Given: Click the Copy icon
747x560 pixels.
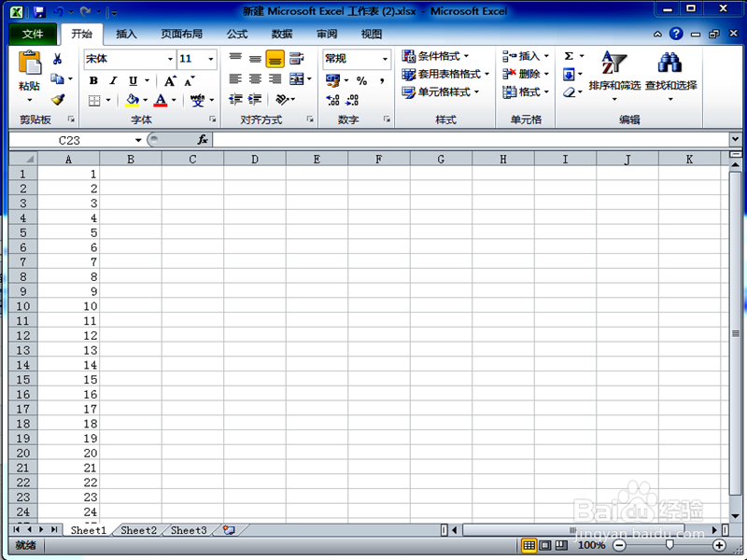Looking at the screenshot, I should 57,78.
